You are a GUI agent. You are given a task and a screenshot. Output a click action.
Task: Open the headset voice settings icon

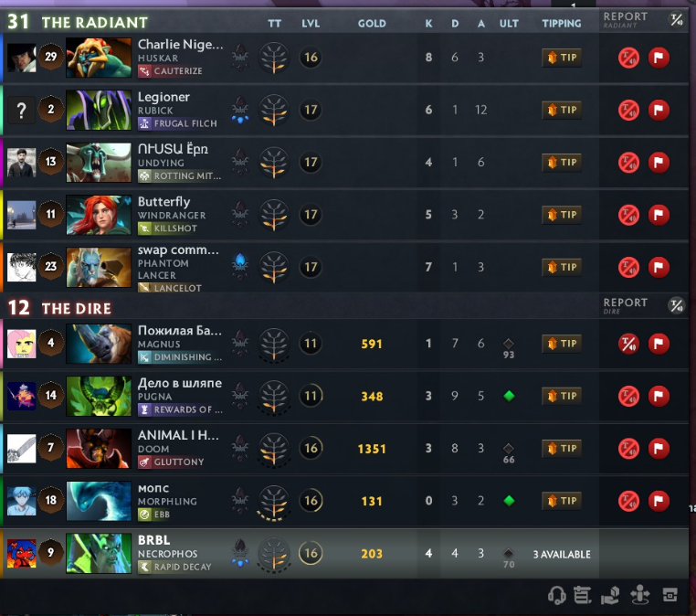point(556,595)
